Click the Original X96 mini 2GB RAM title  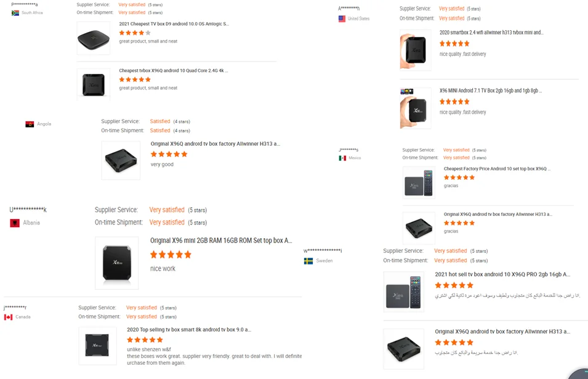221,241
